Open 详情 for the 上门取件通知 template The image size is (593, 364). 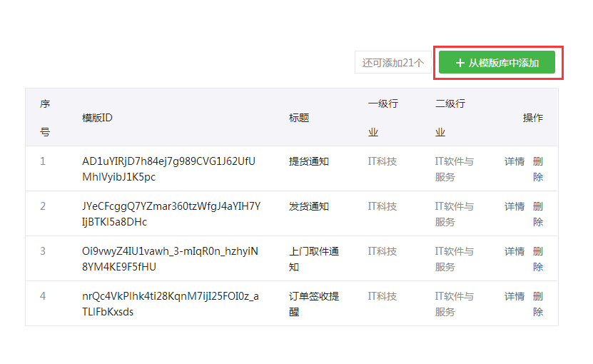pyautogui.click(x=515, y=252)
